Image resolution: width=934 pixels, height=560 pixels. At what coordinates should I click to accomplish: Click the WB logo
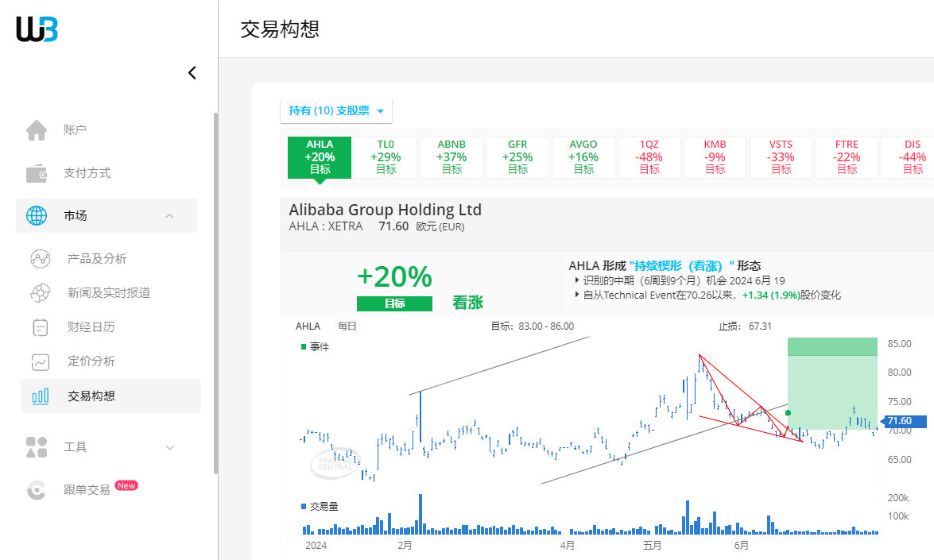(x=37, y=29)
